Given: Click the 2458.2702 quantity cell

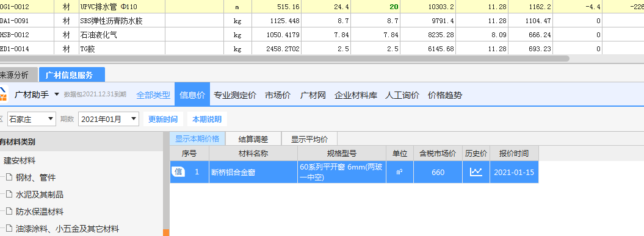Looking at the screenshot, I should [276, 49].
